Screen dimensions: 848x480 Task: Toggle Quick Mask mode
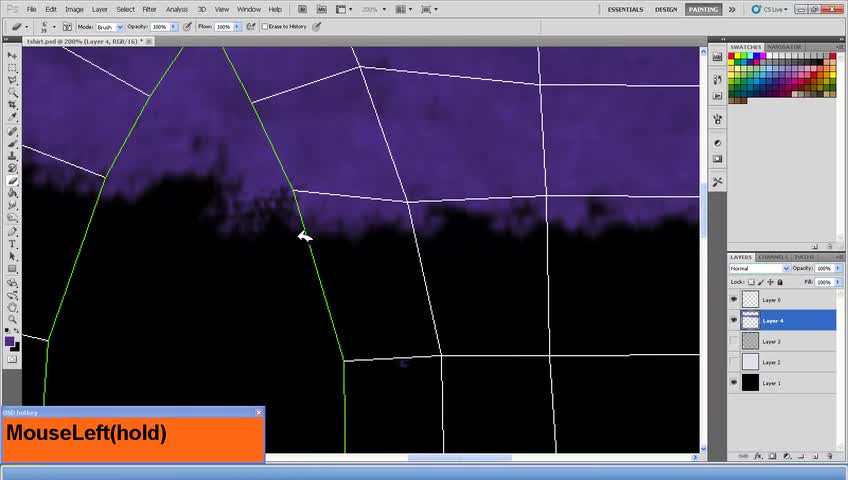[x=12, y=359]
